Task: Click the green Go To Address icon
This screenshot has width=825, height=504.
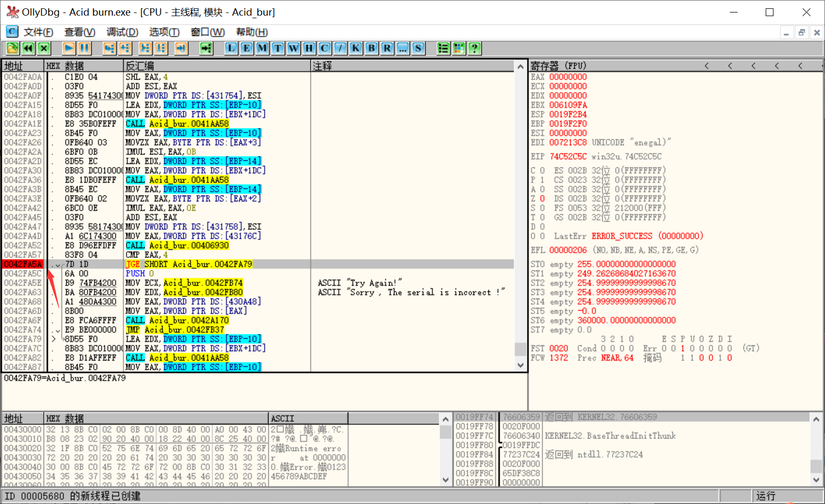Action: pyautogui.click(x=207, y=48)
